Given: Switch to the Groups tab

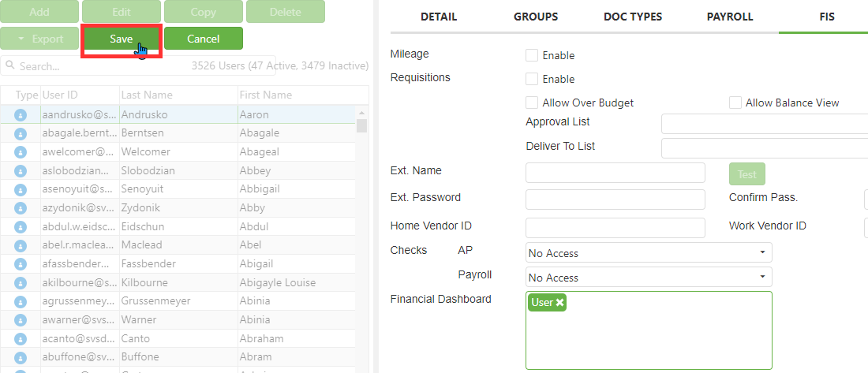Looking at the screenshot, I should coord(536,17).
